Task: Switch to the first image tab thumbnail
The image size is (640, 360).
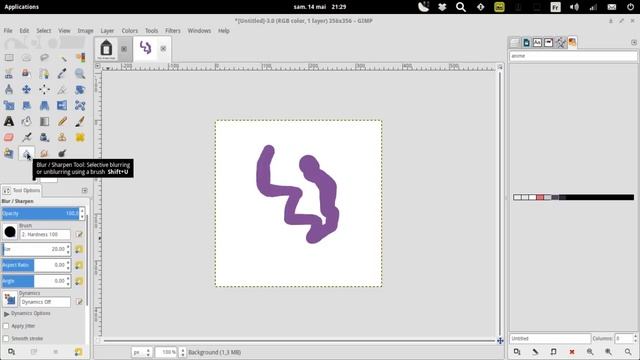Action: [106, 49]
